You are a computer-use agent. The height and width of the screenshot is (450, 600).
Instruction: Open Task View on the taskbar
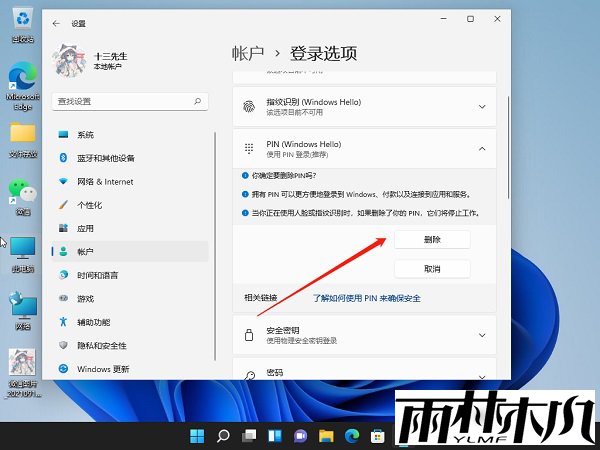[x=249, y=436]
